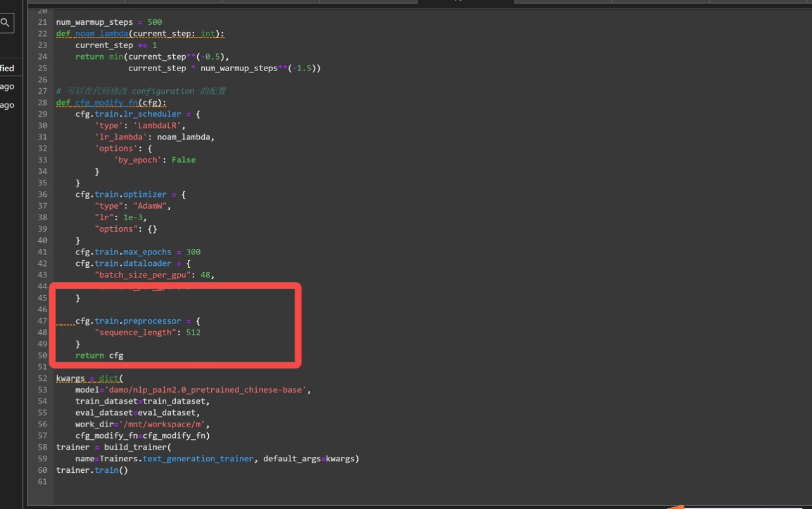Screen dimensions: 812x509
Task: Click 'train_dataset=train_dataset,' argument line
Action: point(143,401)
